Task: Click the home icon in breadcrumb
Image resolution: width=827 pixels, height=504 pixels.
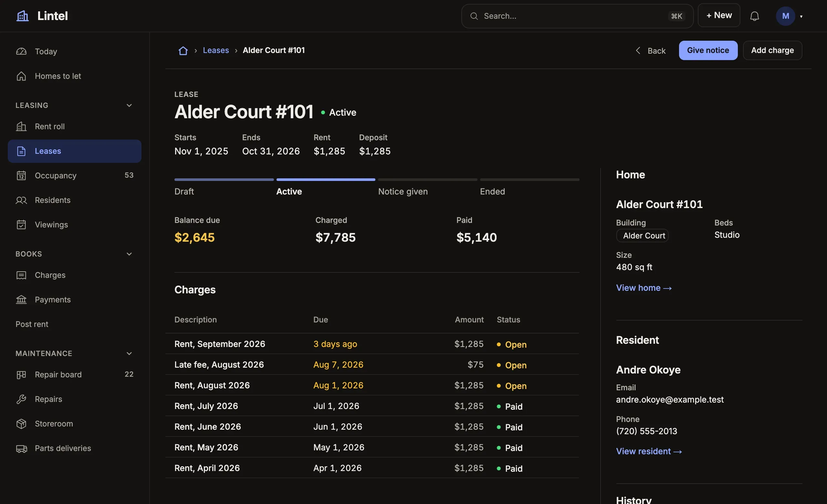Action: [x=183, y=50]
